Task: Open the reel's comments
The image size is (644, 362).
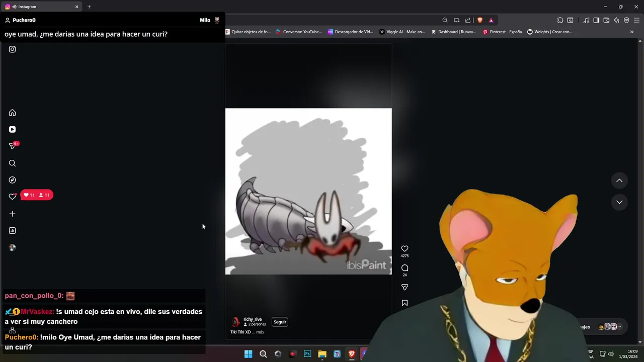Action: (405, 267)
